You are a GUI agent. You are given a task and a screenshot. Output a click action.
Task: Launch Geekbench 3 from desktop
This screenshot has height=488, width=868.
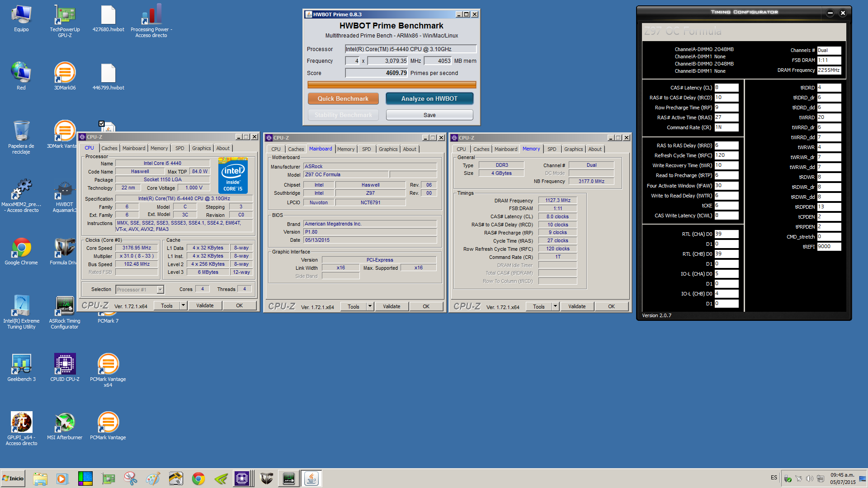[x=21, y=368]
